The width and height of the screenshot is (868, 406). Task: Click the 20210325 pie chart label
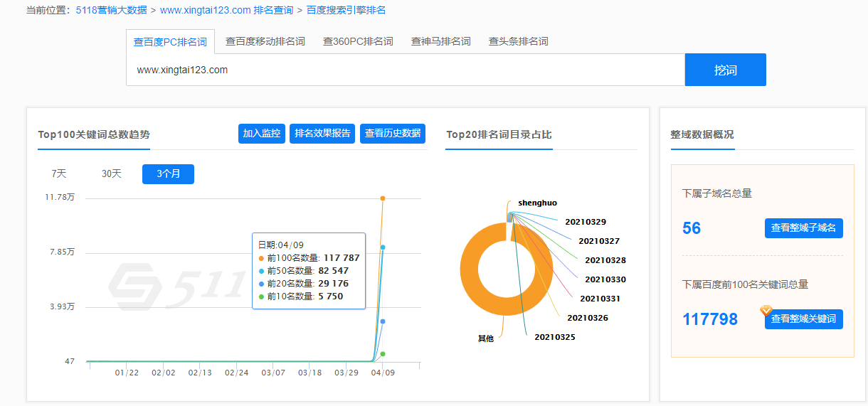pos(555,337)
